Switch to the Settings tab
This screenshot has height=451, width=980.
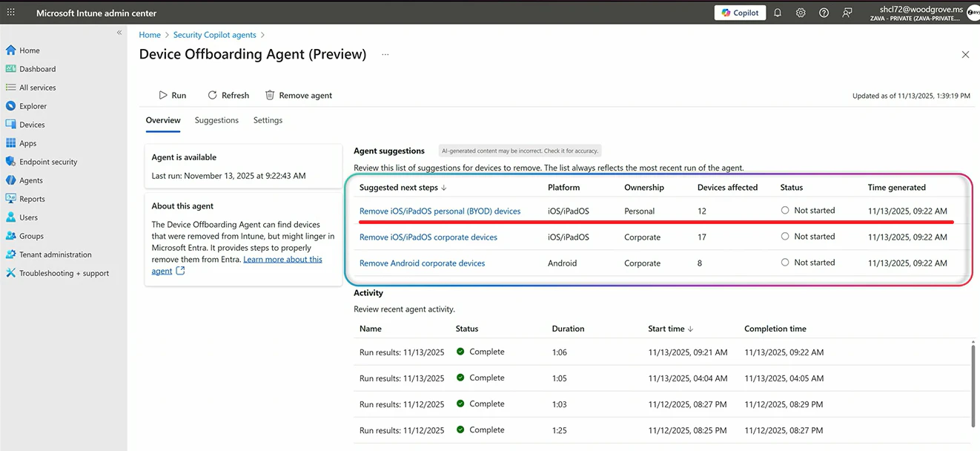tap(268, 120)
